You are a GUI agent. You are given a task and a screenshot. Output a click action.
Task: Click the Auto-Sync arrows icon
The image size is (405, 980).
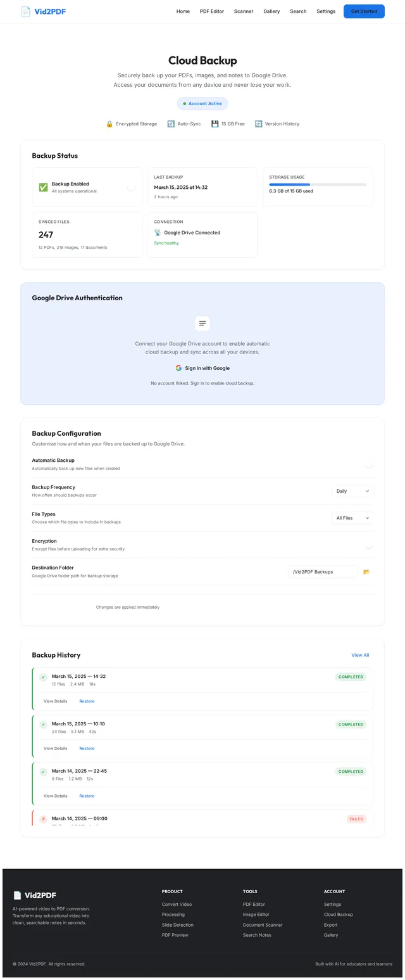coord(171,124)
